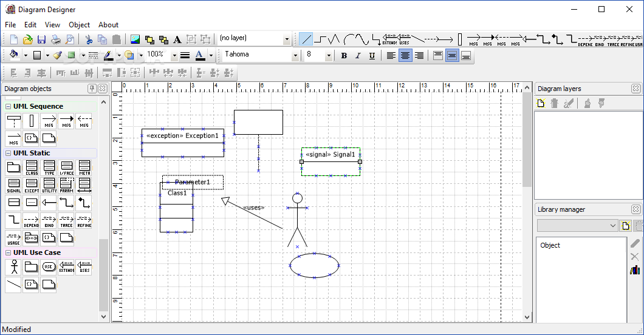This screenshot has width=644, height=335.
Task: Set text alignment to center
Action: (x=405, y=55)
